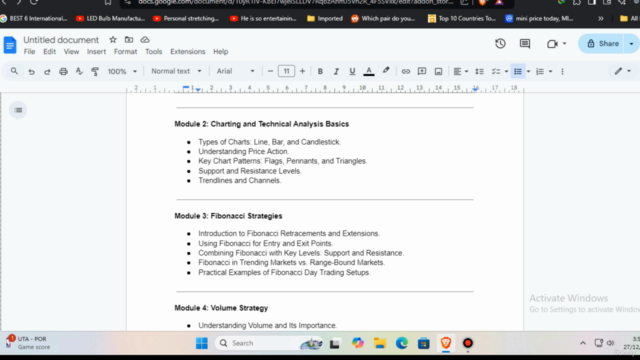Increase the font size
Image resolution: width=640 pixels, height=360 pixels.
tap(302, 71)
